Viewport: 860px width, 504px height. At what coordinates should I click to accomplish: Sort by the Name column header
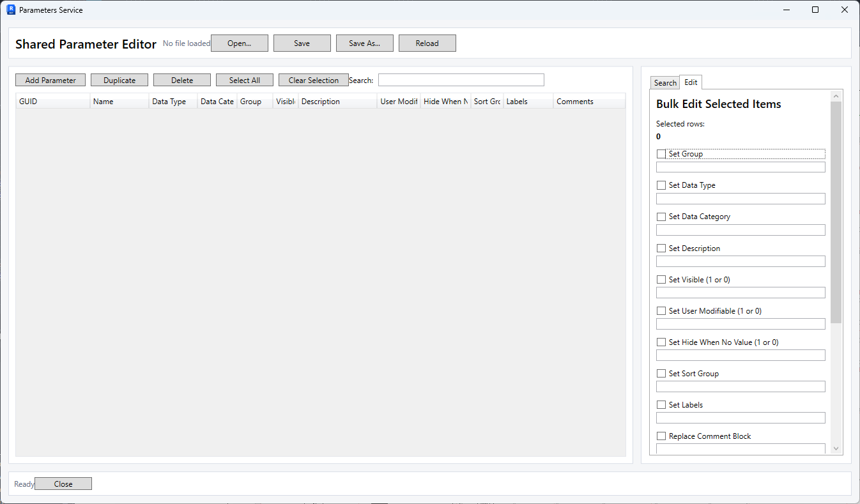pyautogui.click(x=119, y=102)
